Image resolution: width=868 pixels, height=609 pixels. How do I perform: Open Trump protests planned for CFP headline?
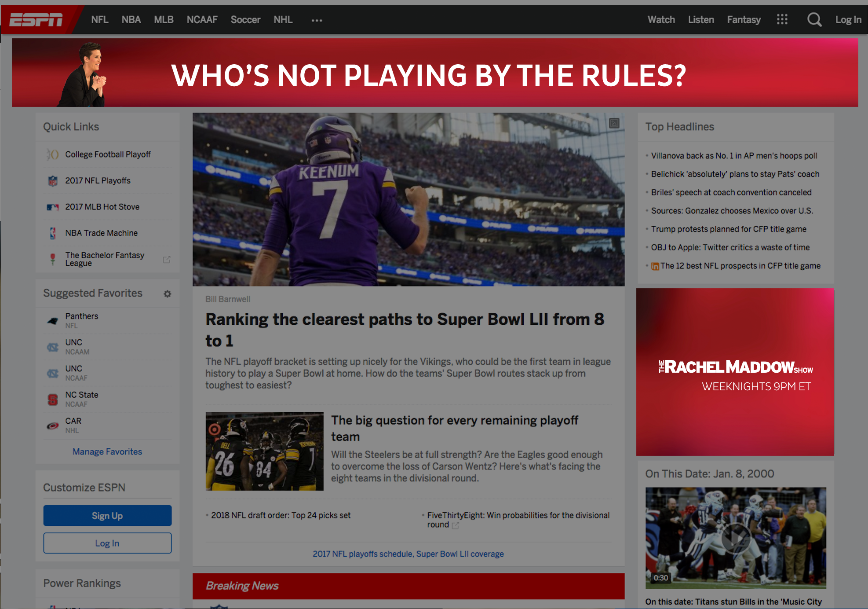[x=729, y=229]
